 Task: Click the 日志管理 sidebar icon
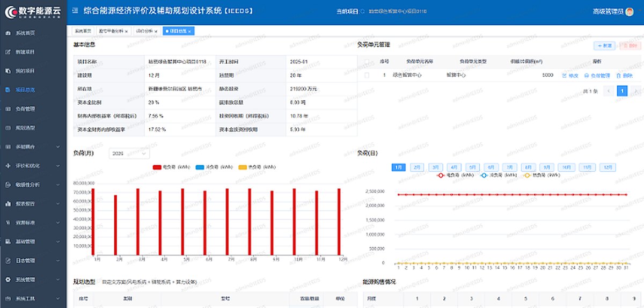pyautogui.click(x=8, y=261)
